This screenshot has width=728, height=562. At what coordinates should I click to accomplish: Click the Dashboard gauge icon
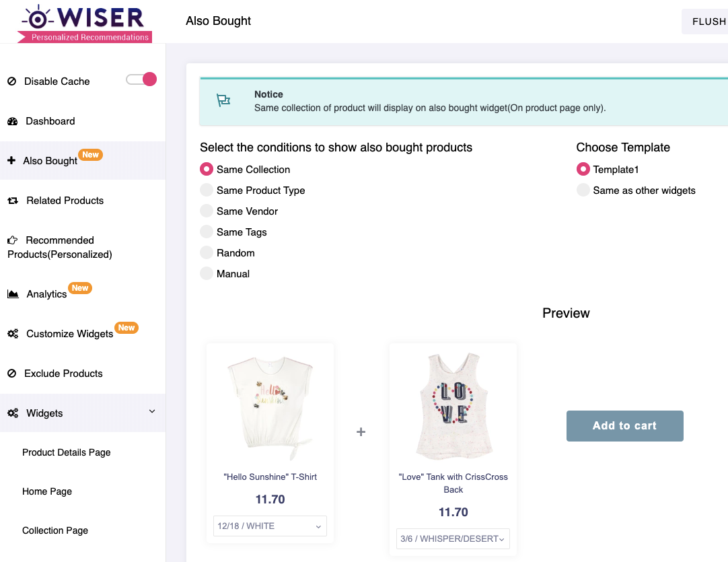13,121
